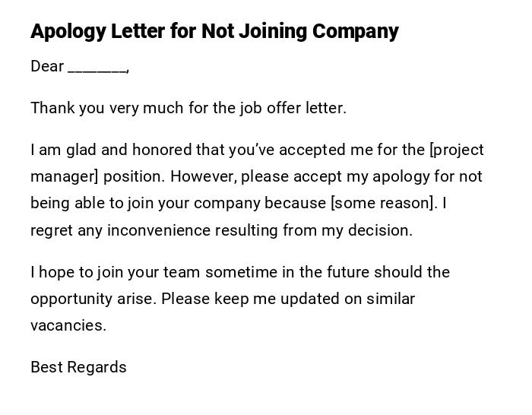
Task: Click the word "However" in the second paragraph
Action: click(199, 177)
